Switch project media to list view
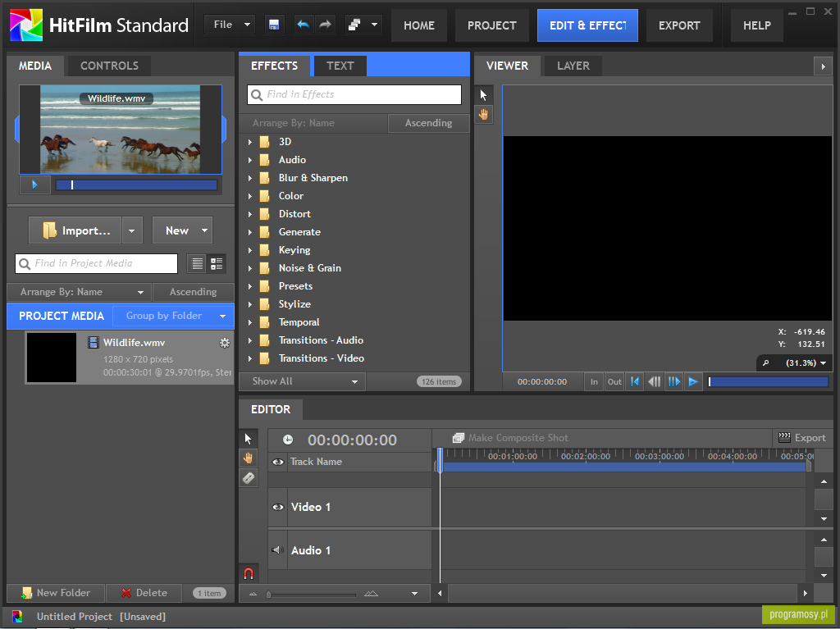The image size is (840, 629). click(197, 263)
